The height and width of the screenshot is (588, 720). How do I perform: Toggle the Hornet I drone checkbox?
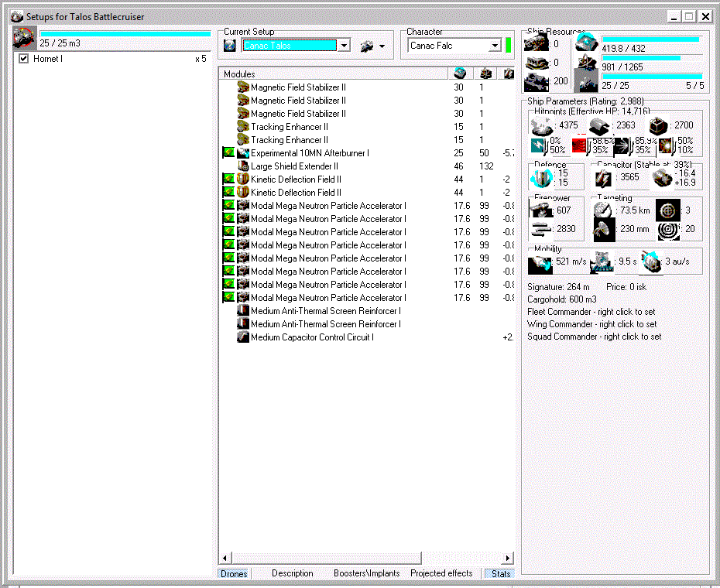pos(24,59)
